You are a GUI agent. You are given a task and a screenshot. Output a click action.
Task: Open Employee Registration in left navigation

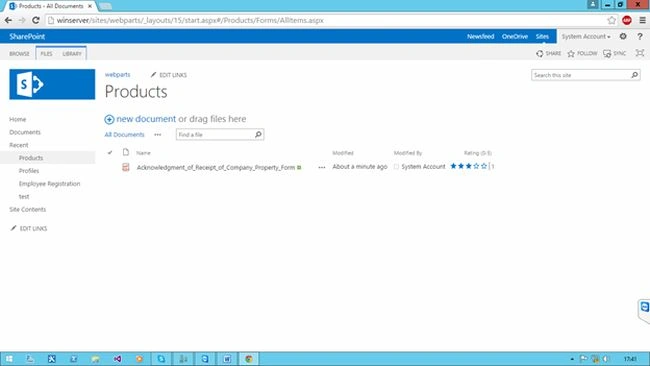pyautogui.click(x=49, y=184)
